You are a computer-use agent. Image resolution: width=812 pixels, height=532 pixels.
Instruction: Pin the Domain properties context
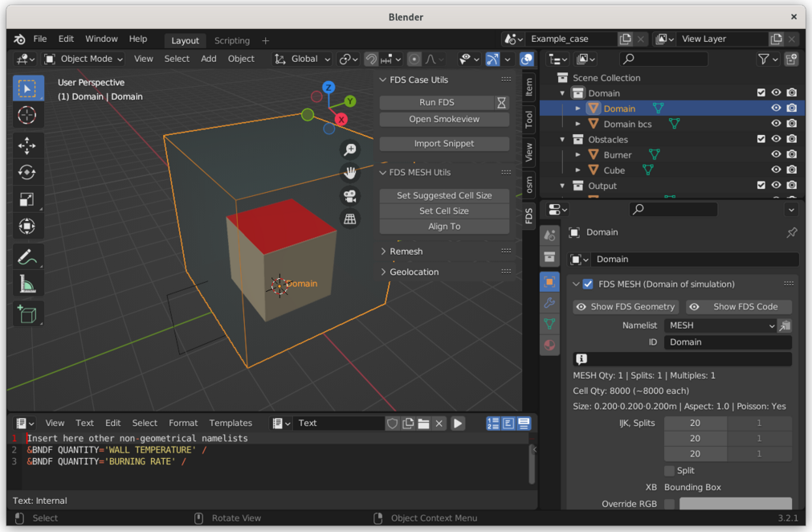[x=792, y=232]
